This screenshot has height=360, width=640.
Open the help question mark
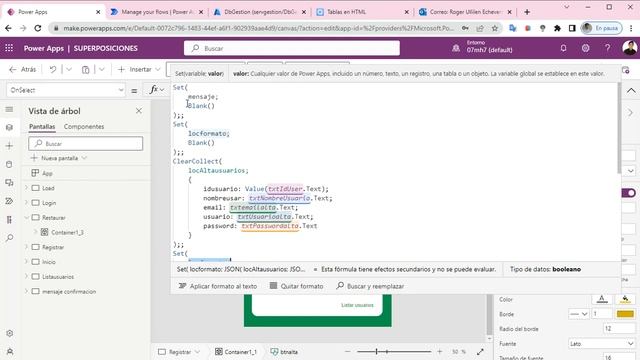(607, 48)
